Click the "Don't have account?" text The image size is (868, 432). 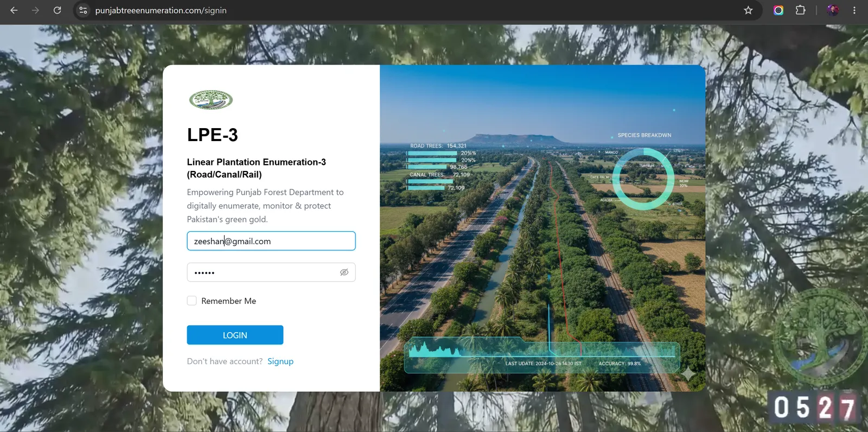click(x=225, y=361)
